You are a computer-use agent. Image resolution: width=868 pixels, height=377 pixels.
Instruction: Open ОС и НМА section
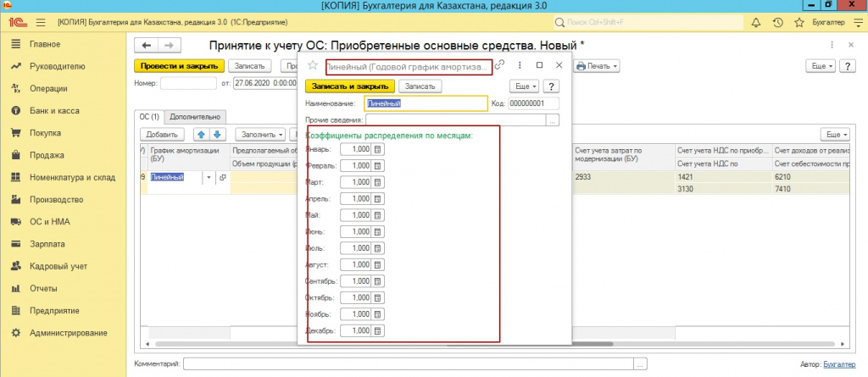[x=50, y=222]
